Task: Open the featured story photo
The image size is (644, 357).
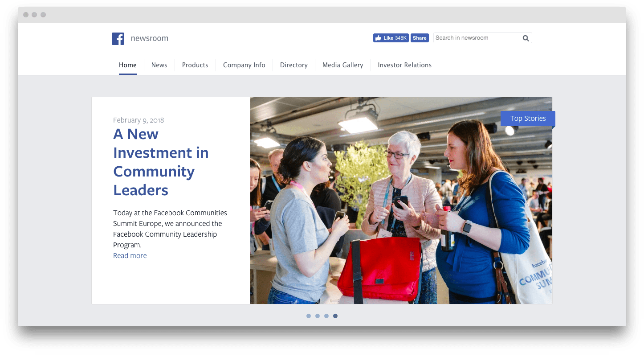Action: [401, 201]
